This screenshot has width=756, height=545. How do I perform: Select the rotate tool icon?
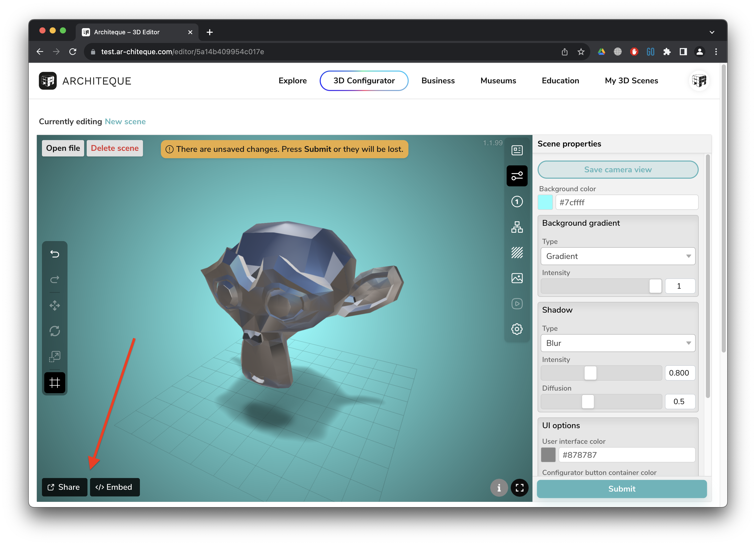pyautogui.click(x=55, y=331)
